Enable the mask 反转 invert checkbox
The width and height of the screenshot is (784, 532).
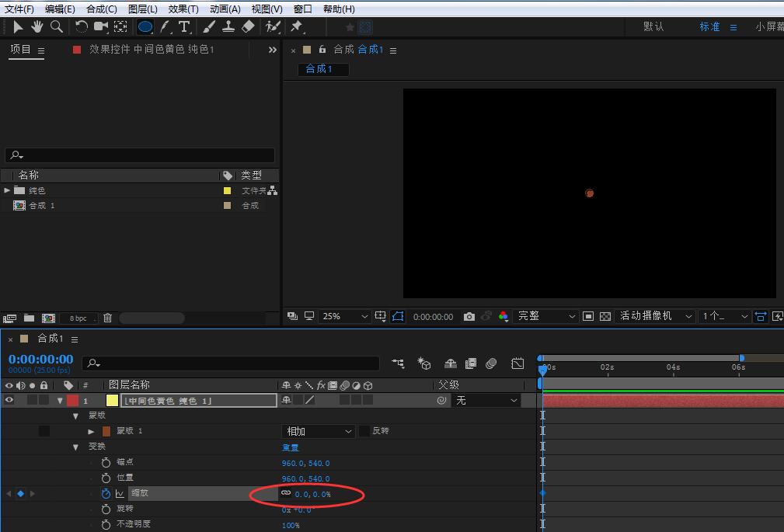(364, 431)
